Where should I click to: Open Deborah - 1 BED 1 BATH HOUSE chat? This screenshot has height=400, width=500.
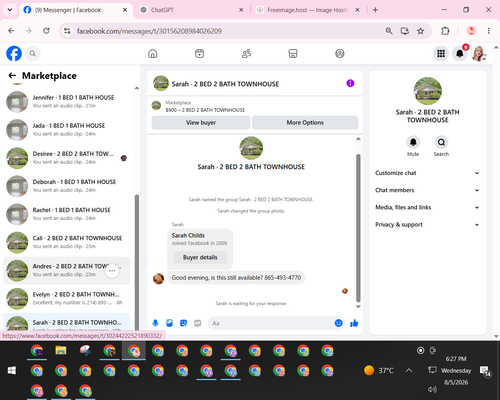click(x=67, y=186)
